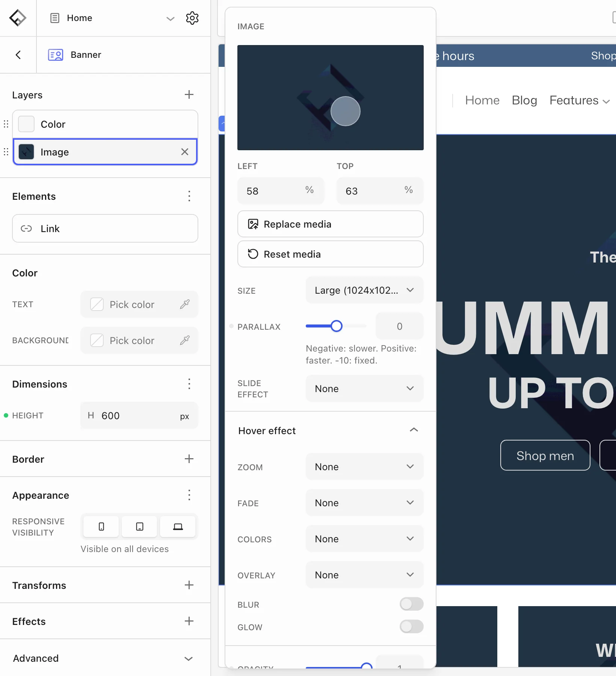Click the text color eyedropper icon

click(x=185, y=304)
